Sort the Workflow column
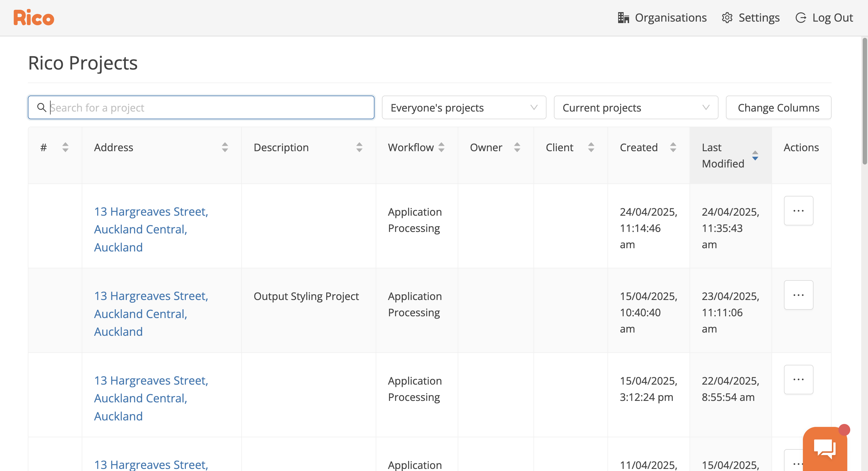868x471 pixels. pos(441,147)
